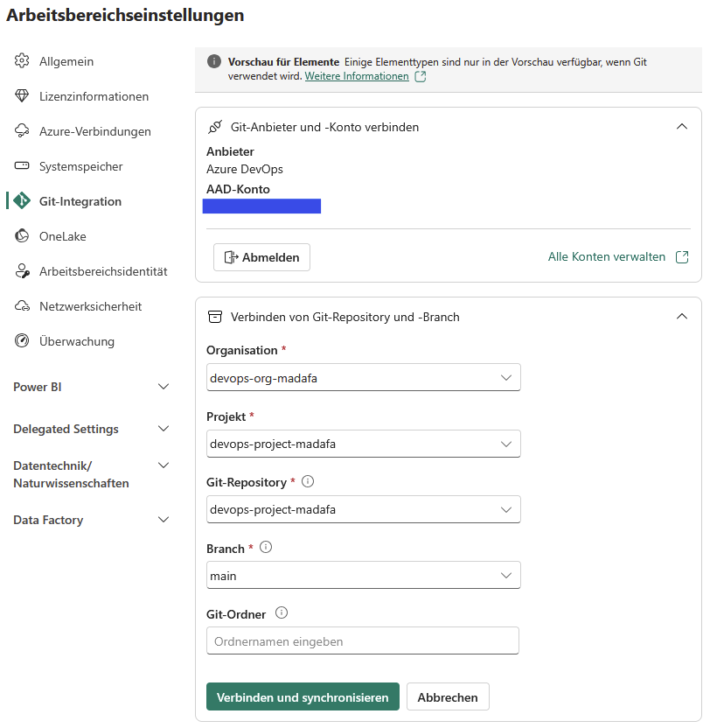Open OneLake settings

63,236
